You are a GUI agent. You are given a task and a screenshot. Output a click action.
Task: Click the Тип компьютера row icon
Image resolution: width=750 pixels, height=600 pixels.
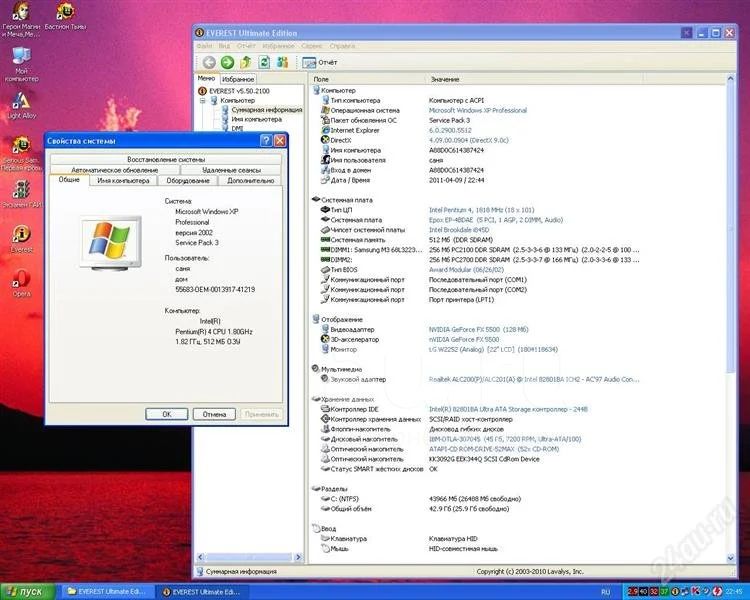(x=325, y=100)
